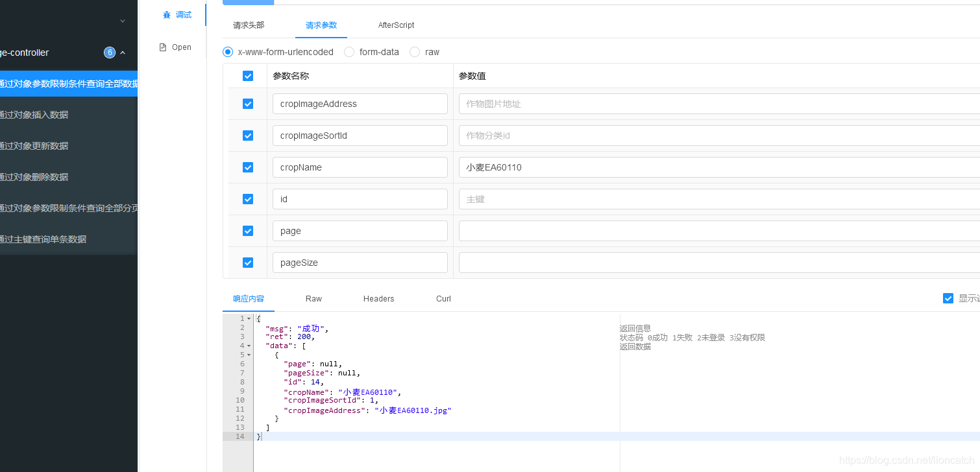Switch to the 请求参数 tab

click(321, 25)
